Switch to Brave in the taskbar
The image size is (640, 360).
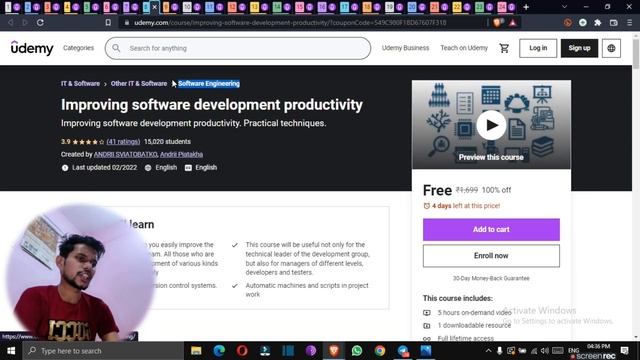coord(334,351)
